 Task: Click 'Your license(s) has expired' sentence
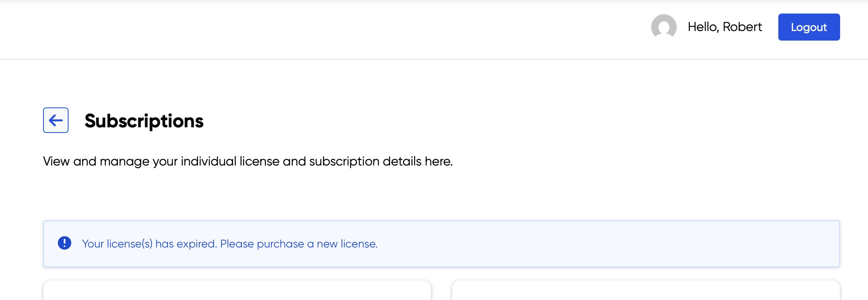149,244
